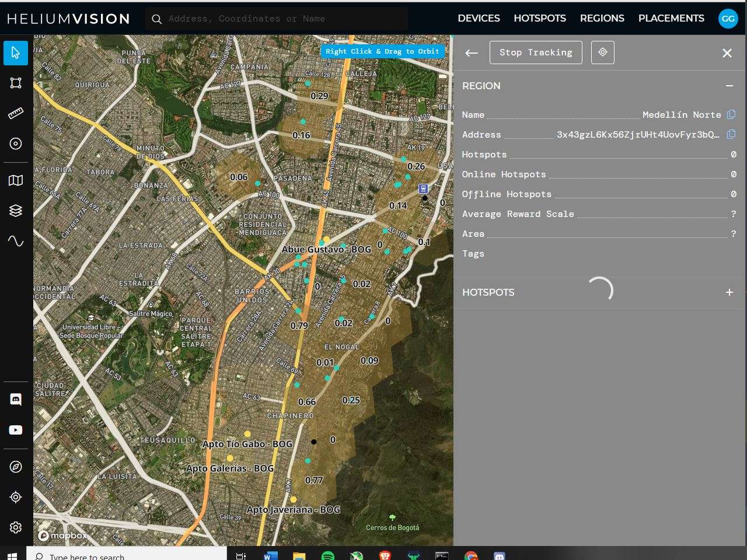The height and width of the screenshot is (560, 747).
Task: Click the Mapbox logo on map
Action: (63, 535)
